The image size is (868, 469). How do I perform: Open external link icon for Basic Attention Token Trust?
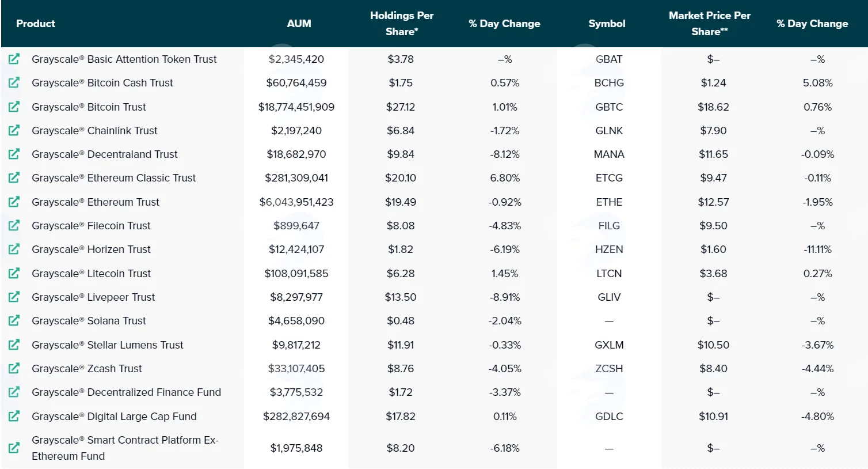click(x=14, y=59)
